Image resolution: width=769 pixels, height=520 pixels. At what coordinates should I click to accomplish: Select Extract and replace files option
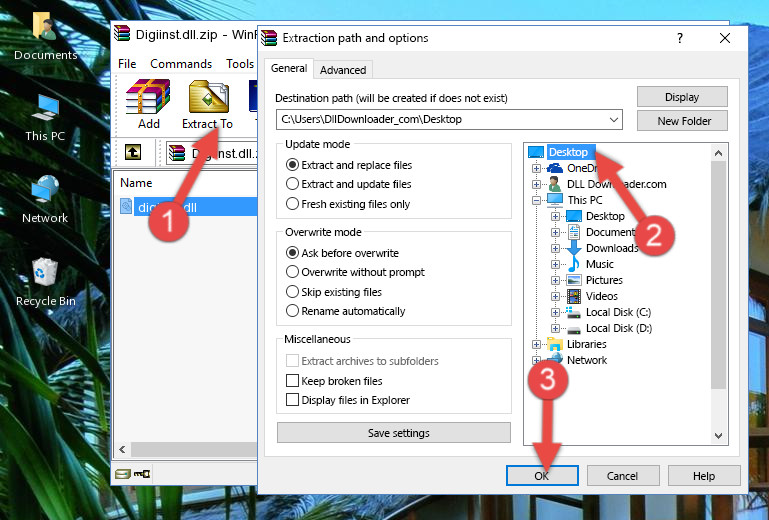pyautogui.click(x=292, y=165)
